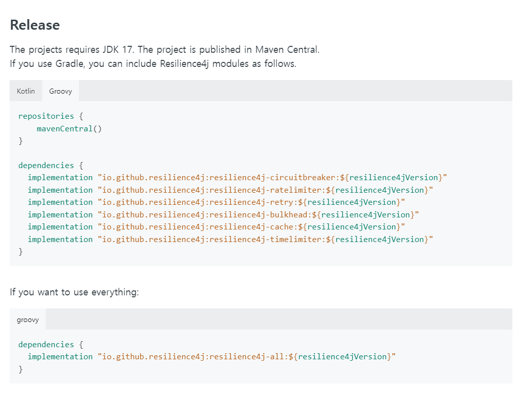This screenshot has width=532, height=395.
Task: Click the 'repositories {' line
Action: 51,116
